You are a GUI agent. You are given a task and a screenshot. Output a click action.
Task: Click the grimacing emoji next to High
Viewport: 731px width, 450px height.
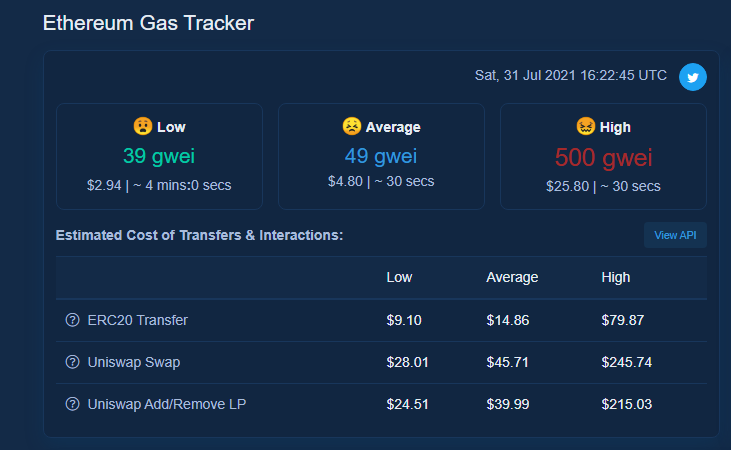pyautogui.click(x=586, y=126)
